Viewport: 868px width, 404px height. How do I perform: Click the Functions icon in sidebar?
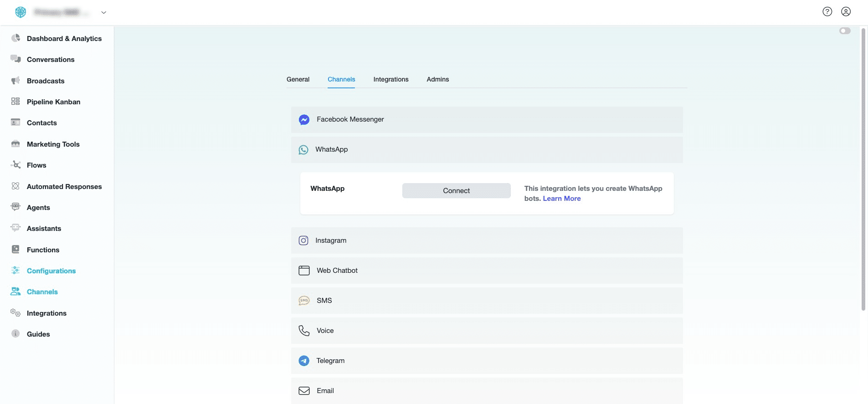15,250
